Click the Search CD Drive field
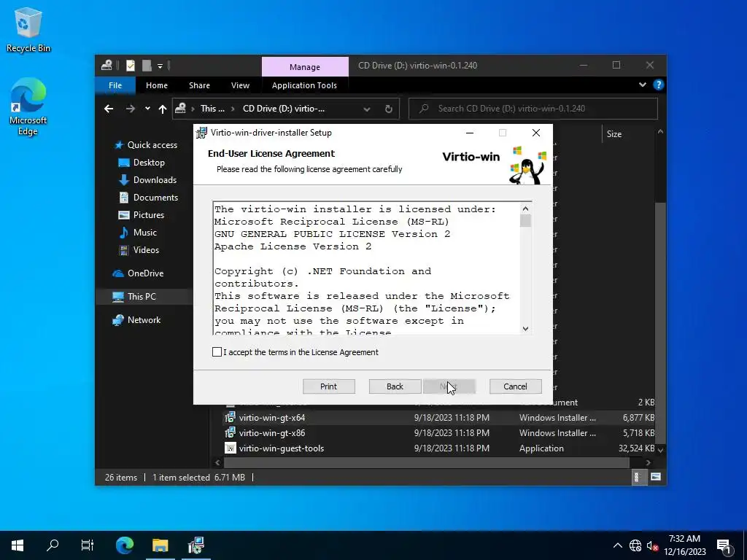Viewport: 747px width, 560px height. coord(533,109)
